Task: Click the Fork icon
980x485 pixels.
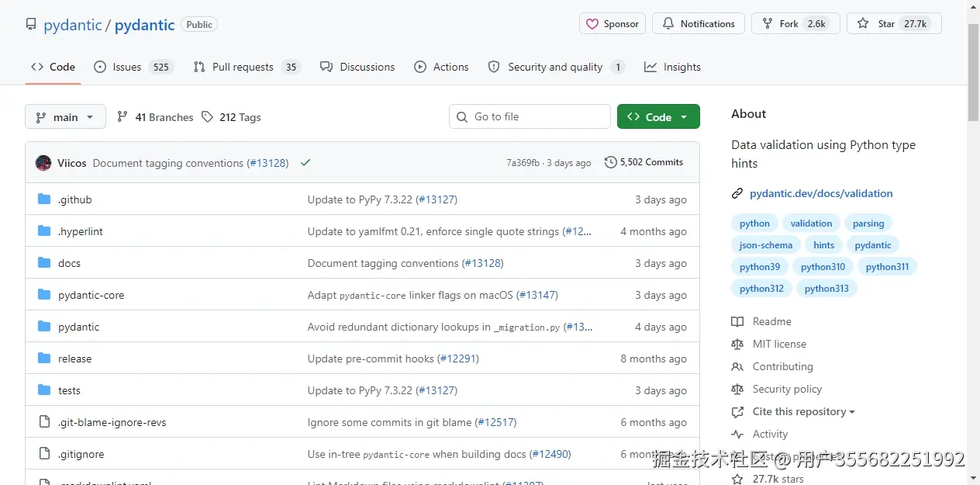Action: tap(768, 24)
